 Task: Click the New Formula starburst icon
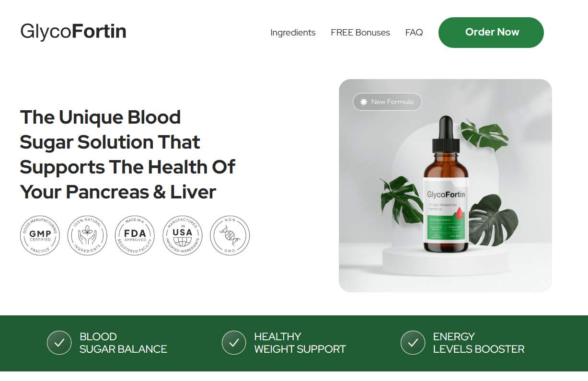[x=364, y=102]
